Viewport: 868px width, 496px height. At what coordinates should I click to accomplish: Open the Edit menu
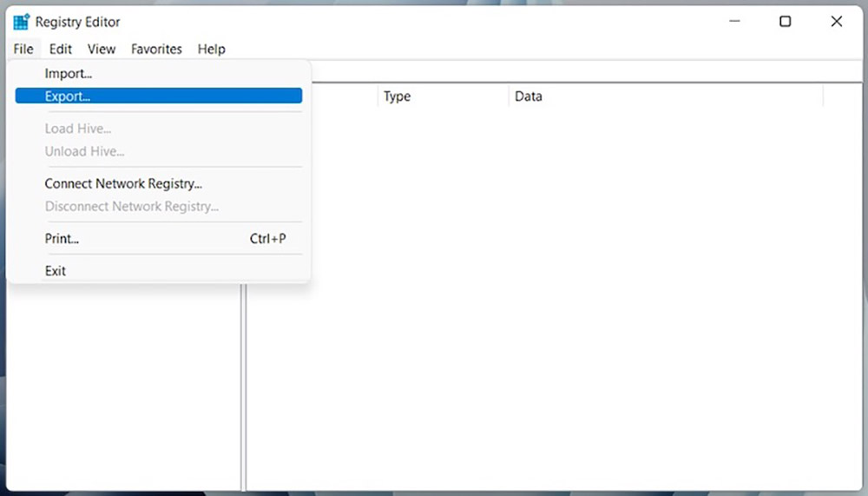pyautogui.click(x=61, y=49)
